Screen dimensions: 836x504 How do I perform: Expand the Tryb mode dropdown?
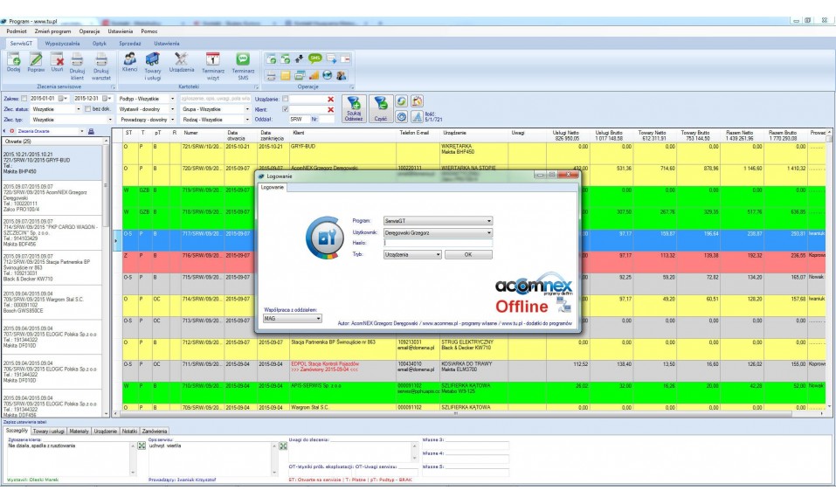pos(438,254)
